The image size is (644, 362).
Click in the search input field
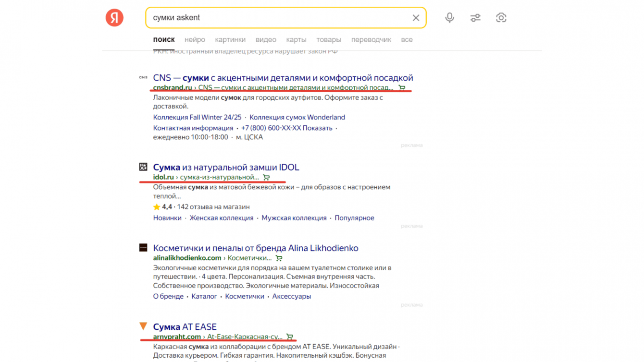tap(279, 18)
